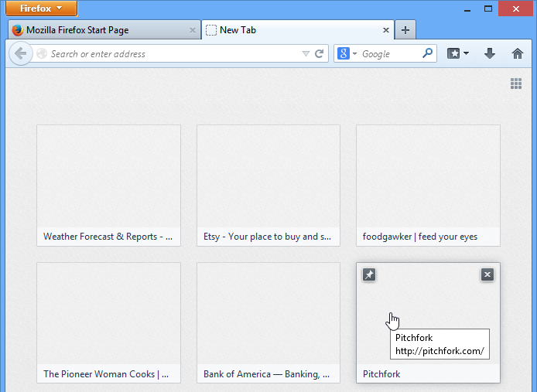This screenshot has height=392, width=537.
Task: Open The Pioneer Woman Cooks tile
Action: pos(108,322)
